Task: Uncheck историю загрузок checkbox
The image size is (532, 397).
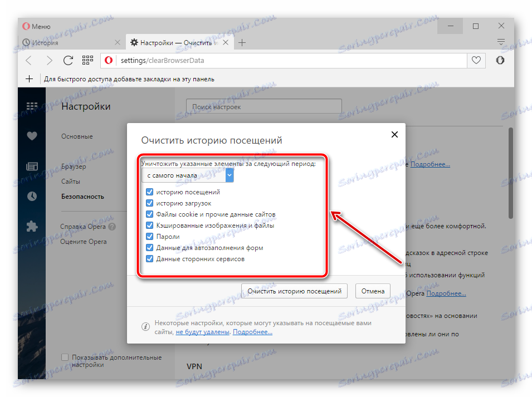Action: [x=150, y=203]
